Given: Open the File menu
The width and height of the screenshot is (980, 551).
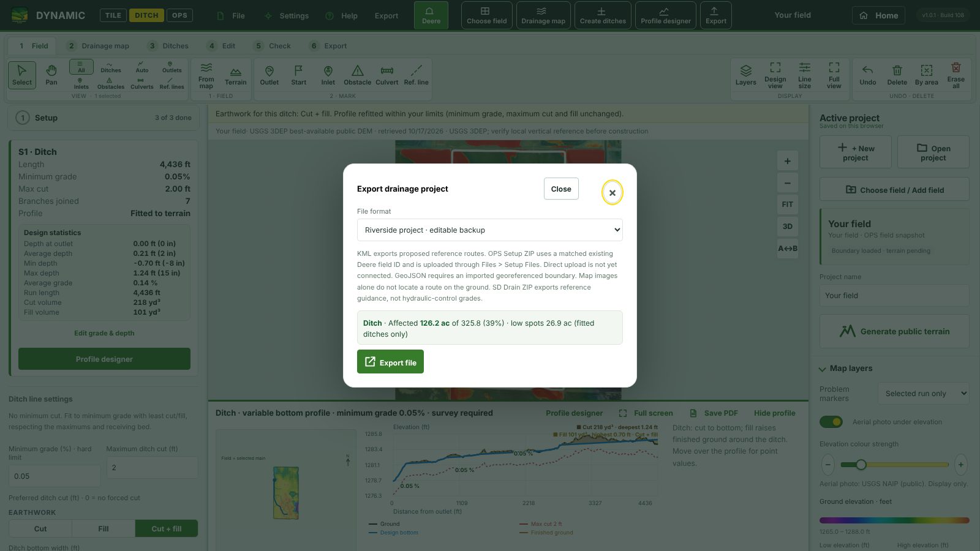Looking at the screenshot, I should pyautogui.click(x=232, y=16).
